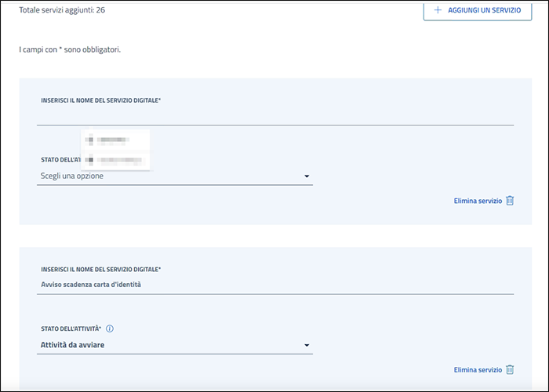Viewport: 549px width, 392px height.
Task: Click the 'Elimina servizio' link in the second card
Action: pyautogui.click(x=477, y=369)
